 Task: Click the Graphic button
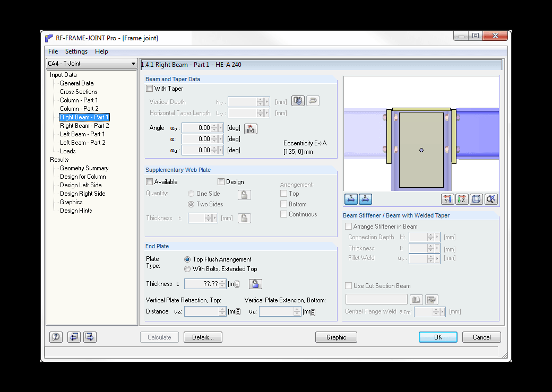(x=336, y=337)
